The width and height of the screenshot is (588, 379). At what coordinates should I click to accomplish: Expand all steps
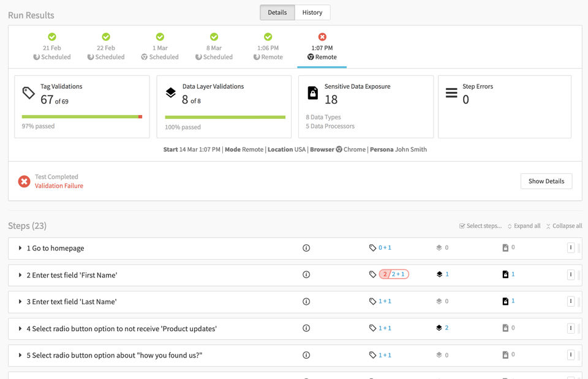click(524, 226)
